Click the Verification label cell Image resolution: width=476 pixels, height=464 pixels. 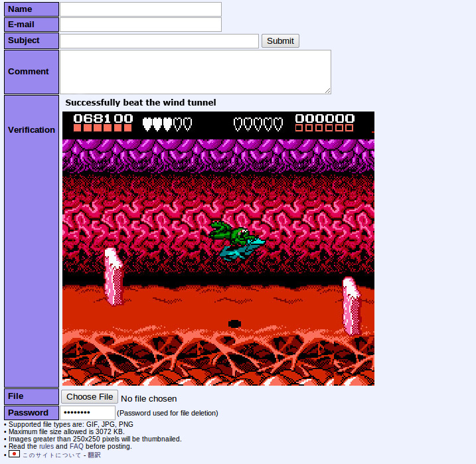click(32, 241)
